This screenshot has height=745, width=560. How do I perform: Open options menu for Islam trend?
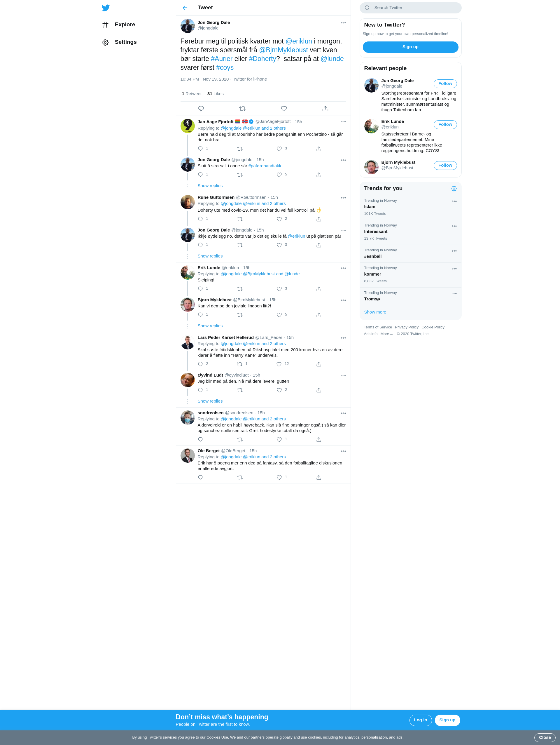pyautogui.click(x=454, y=201)
